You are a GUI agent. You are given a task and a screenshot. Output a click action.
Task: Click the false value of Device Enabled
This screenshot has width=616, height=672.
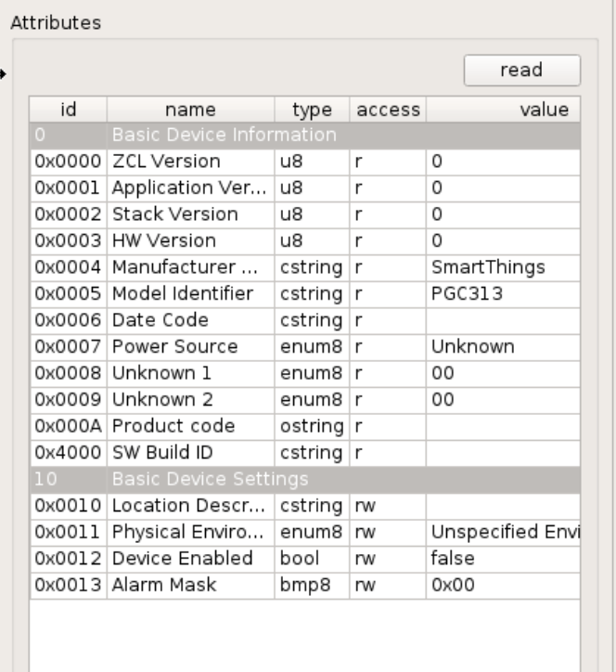click(x=504, y=559)
